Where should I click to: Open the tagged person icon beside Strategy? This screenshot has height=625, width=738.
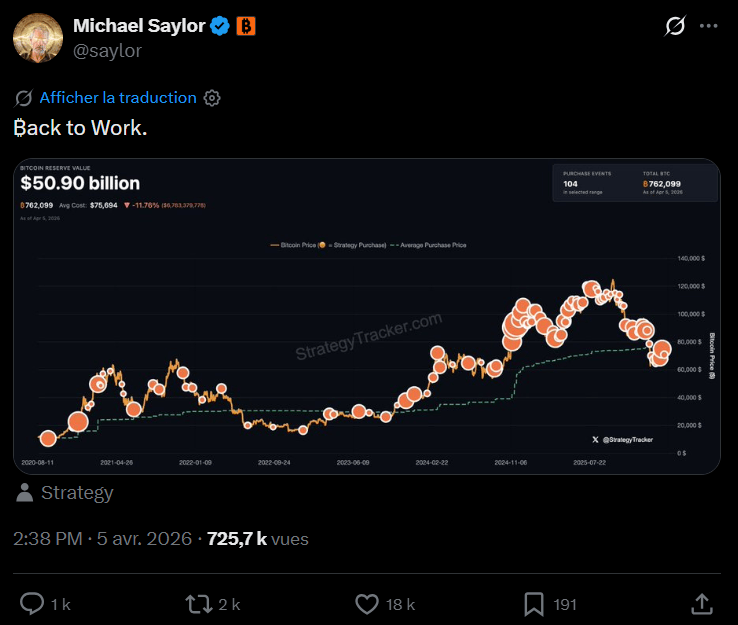click(x=25, y=493)
